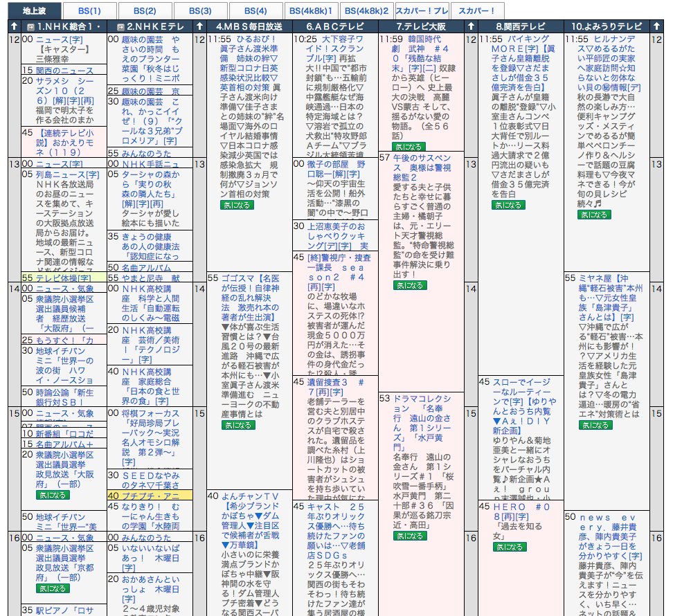Open プチプチ・アニメ at 15:40
Screen dimensions: 673x616
point(151,496)
